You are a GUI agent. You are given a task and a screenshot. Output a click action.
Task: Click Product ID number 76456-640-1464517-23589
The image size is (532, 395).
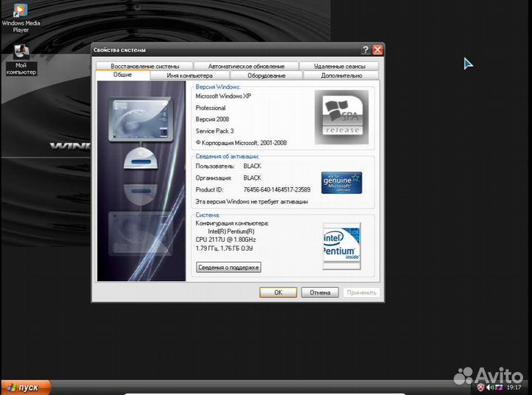click(277, 190)
